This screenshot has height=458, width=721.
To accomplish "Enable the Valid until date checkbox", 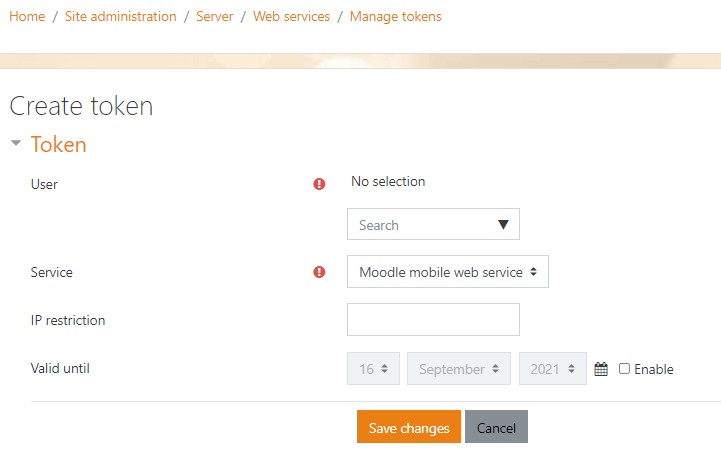I will click(x=624, y=368).
